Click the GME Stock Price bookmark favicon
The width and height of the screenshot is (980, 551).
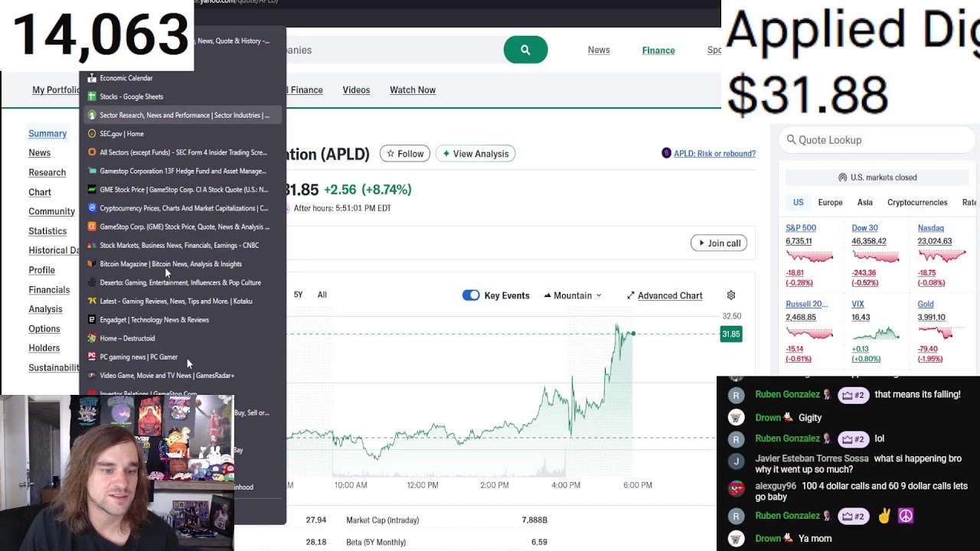coord(92,189)
